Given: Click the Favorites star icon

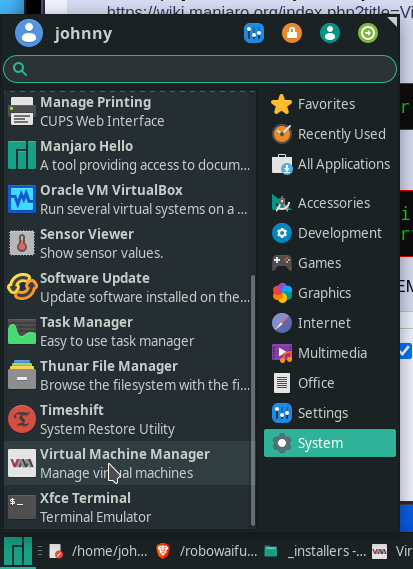Looking at the screenshot, I should click(x=282, y=104).
